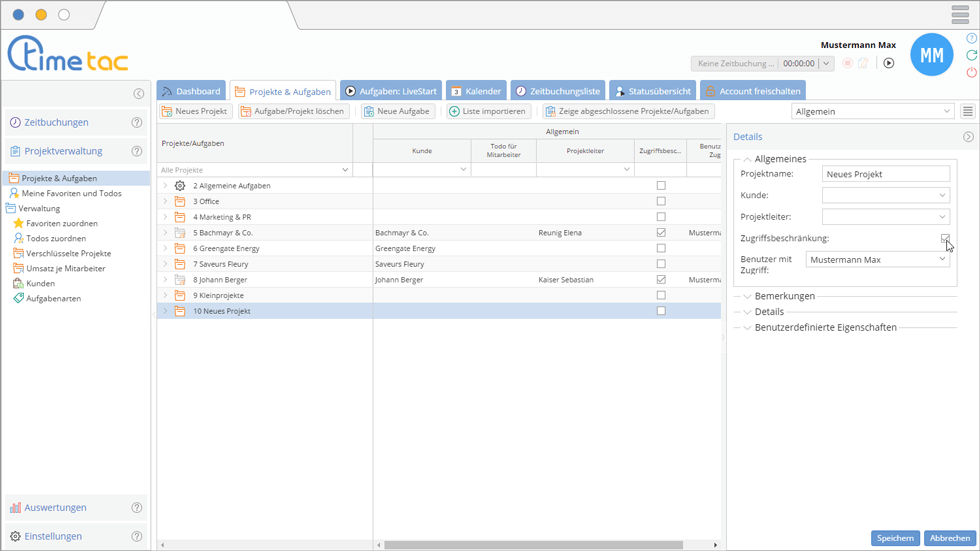Open the Zeitbuchungsliste tab
Viewport: 980px width, 551px height.
coord(557,91)
